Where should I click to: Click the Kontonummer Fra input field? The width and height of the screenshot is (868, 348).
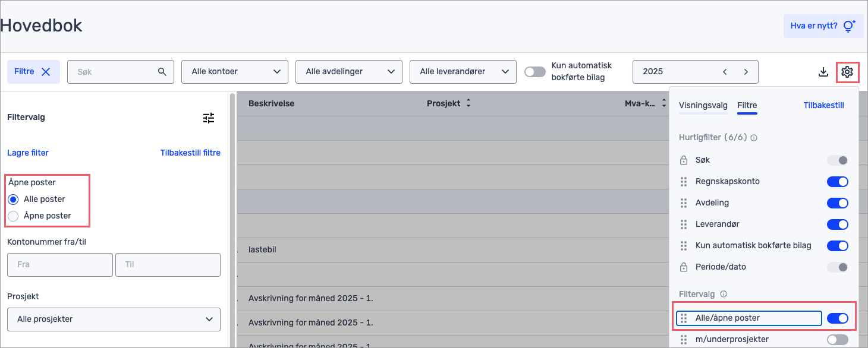click(x=60, y=265)
